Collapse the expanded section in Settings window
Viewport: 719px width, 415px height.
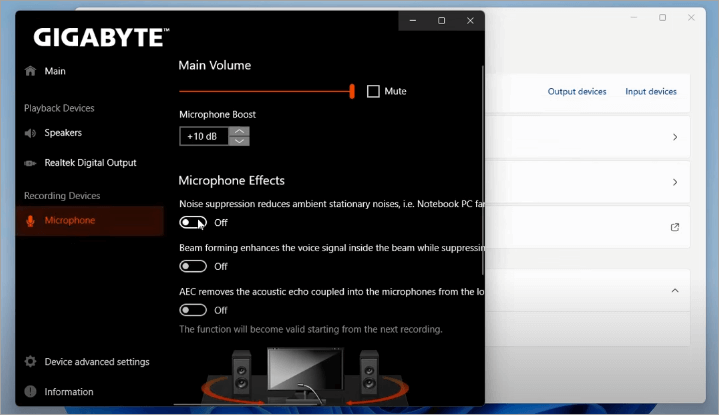(x=675, y=290)
